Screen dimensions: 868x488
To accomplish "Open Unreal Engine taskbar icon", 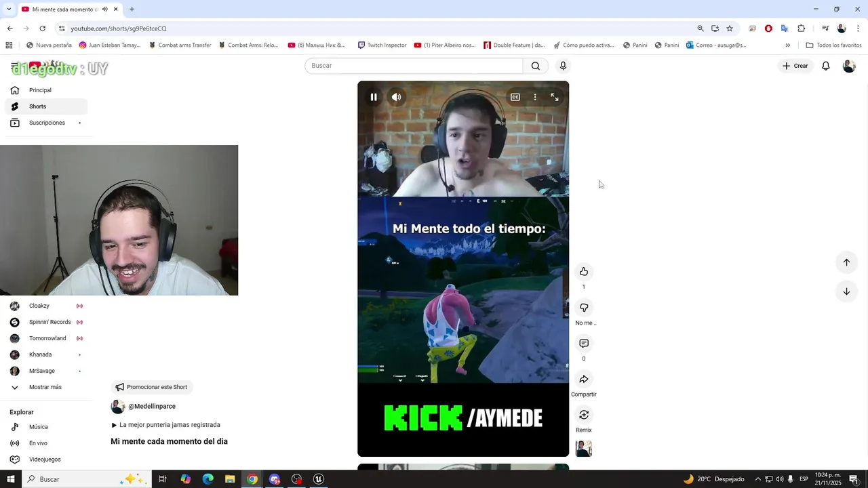I will coord(319,479).
